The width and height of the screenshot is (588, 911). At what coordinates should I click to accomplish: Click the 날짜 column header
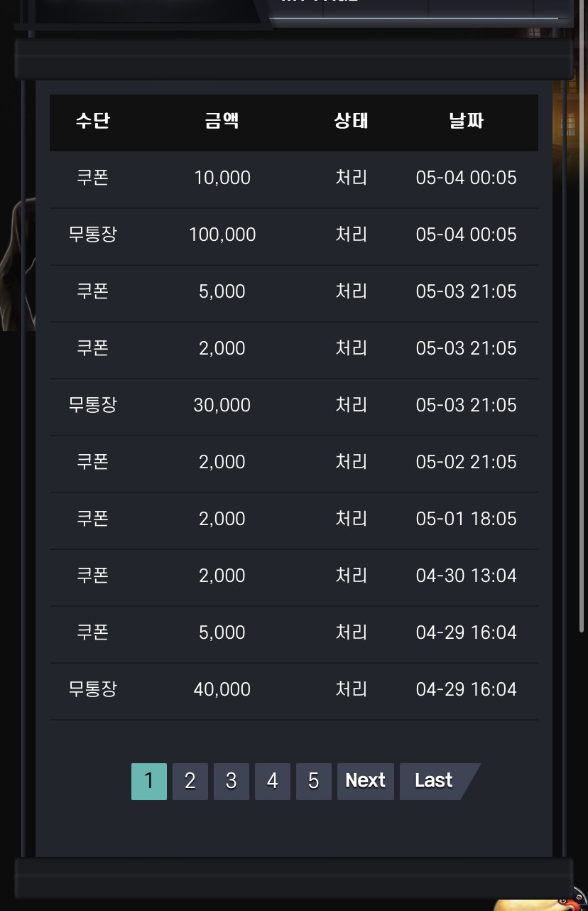[467, 121]
